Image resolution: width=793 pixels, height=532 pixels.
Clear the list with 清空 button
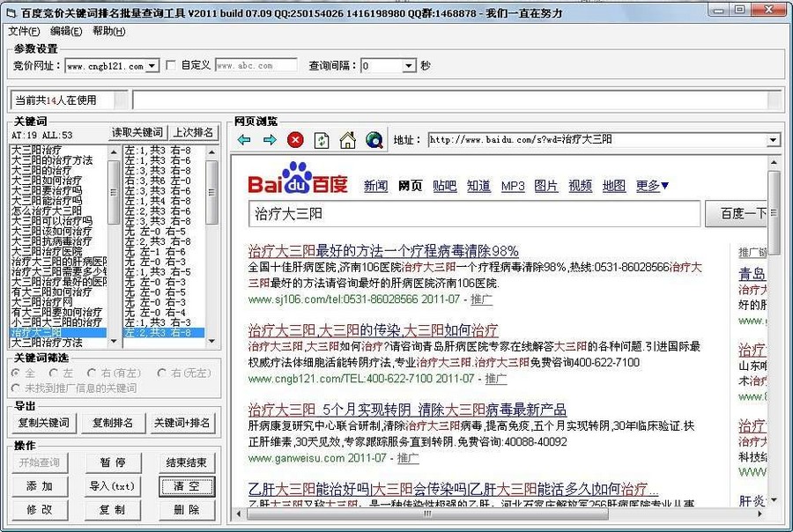point(186,486)
